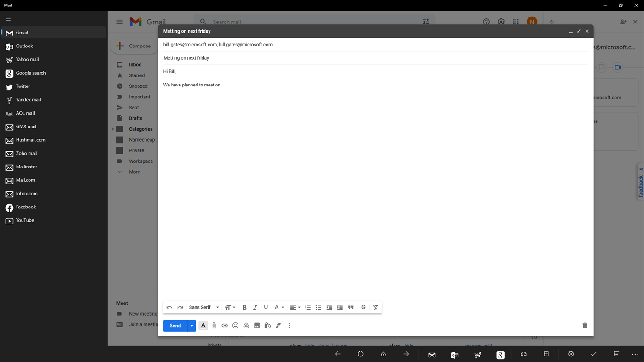Insert an emoji into the message

(235, 325)
